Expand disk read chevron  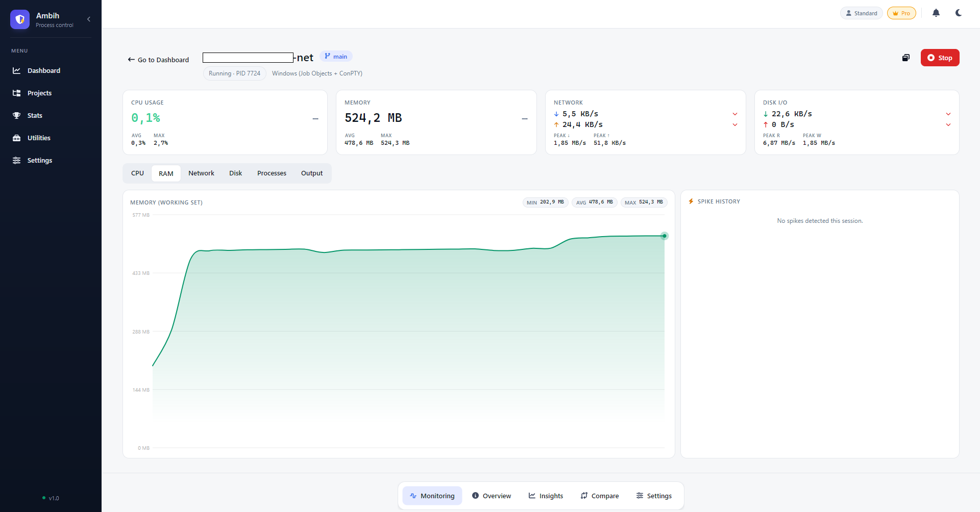click(x=948, y=114)
